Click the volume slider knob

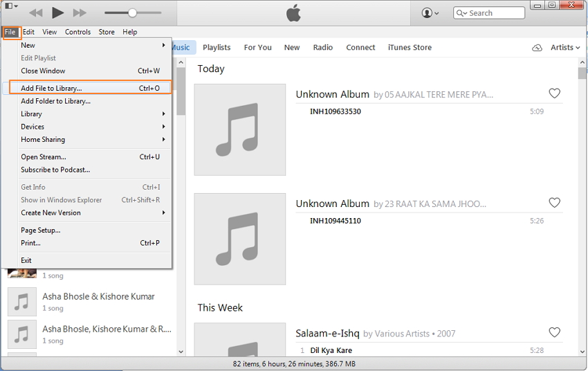tap(132, 12)
